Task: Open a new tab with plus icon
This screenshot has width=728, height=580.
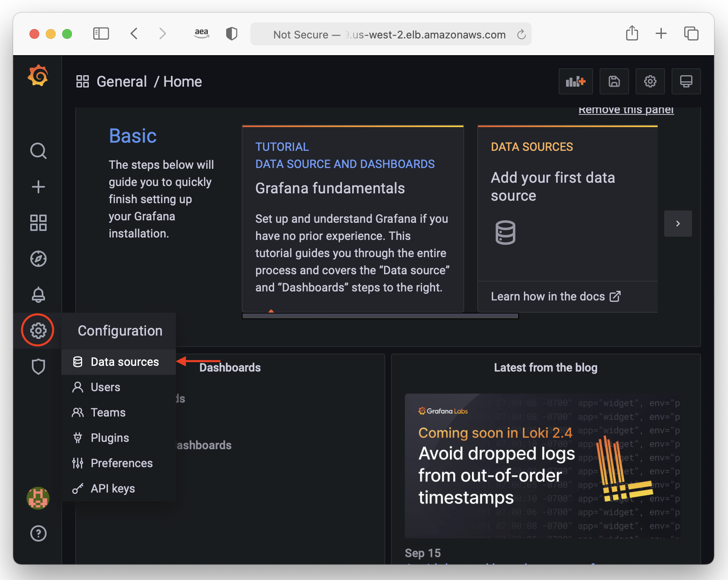Action: click(x=661, y=34)
